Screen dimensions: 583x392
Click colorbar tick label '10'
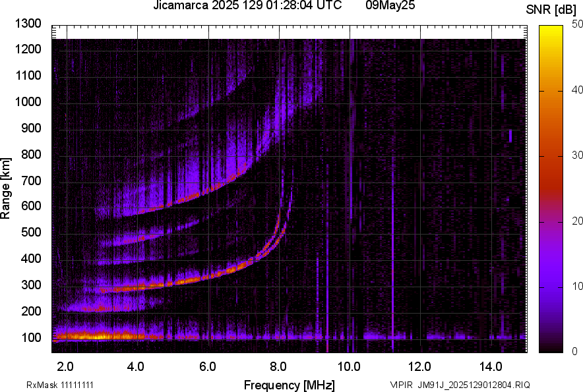pos(577,287)
